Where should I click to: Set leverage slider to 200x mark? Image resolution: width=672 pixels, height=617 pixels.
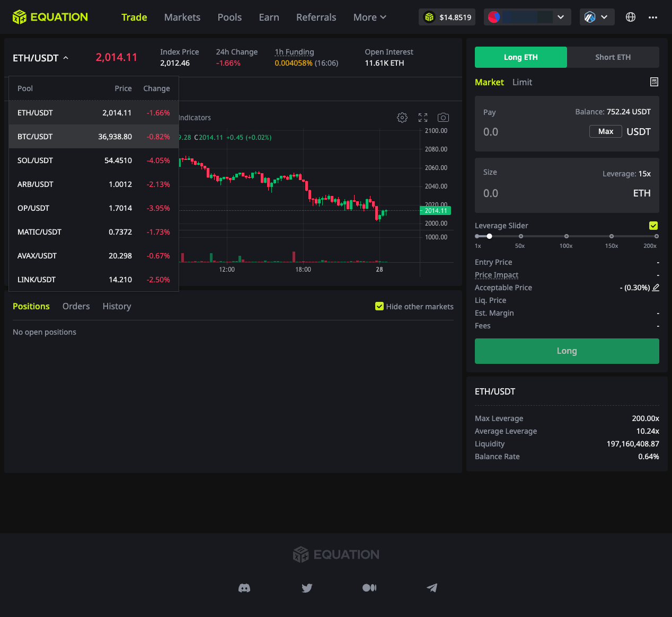point(657,236)
